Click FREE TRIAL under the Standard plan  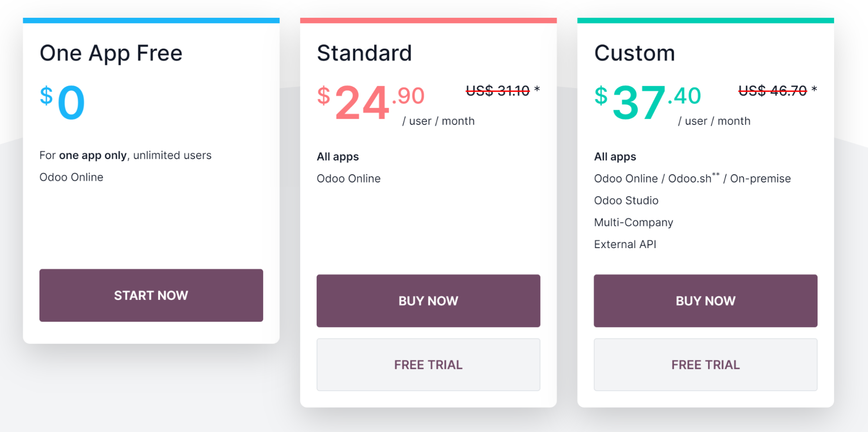coord(428,364)
